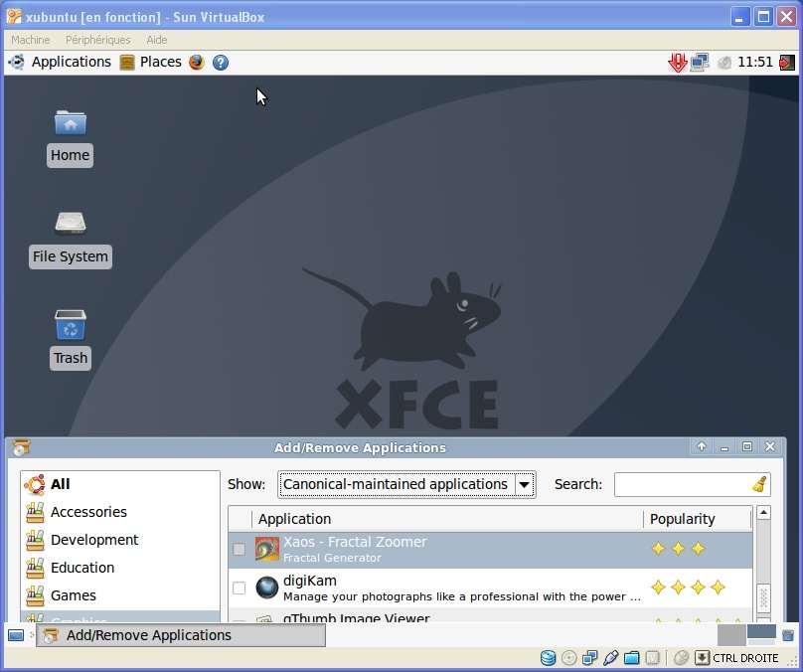
Task: Click the application list scrollbar up arrow
Action: (x=763, y=512)
